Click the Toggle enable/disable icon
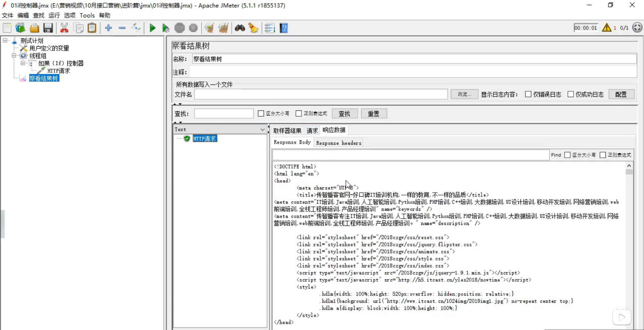This screenshot has width=644, height=330. coord(136,28)
